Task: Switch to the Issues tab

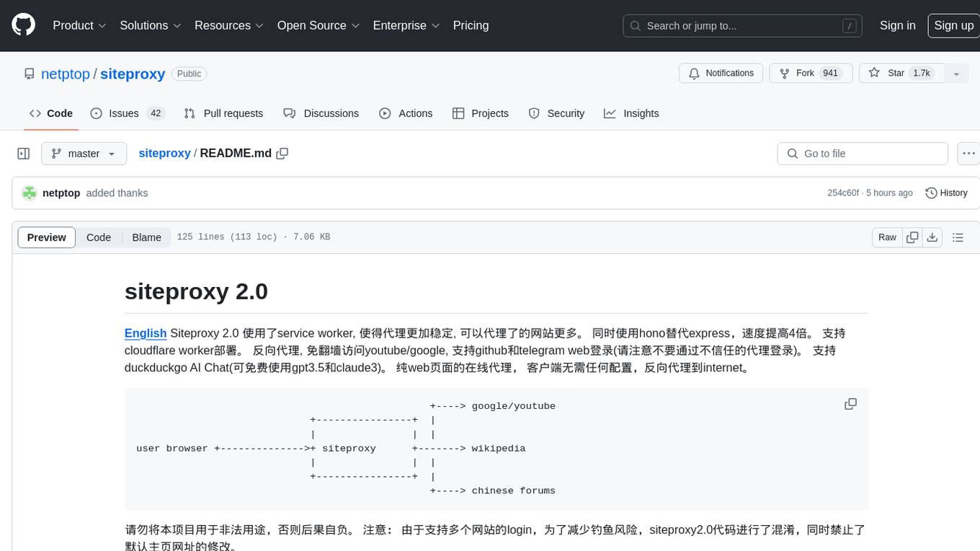Action: tap(128, 113)
